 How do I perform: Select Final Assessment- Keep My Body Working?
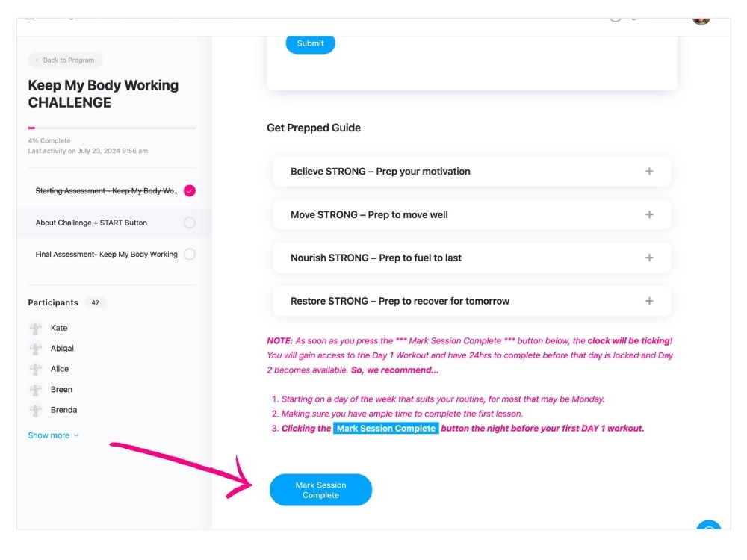pos(106,255)
